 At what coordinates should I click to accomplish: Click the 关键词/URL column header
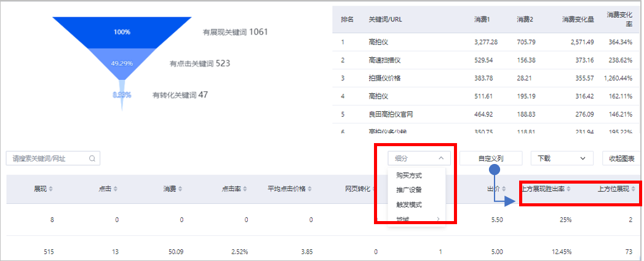click(385, 19)
